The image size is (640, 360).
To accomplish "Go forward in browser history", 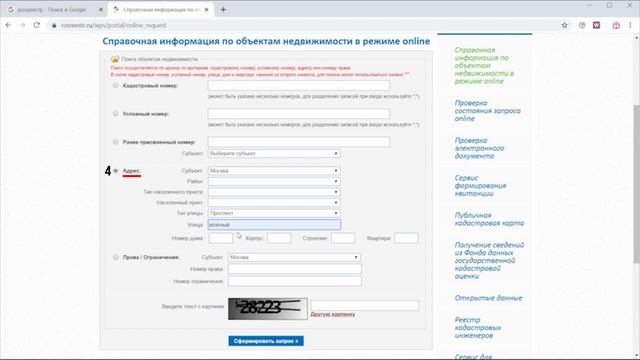I will coord(22,25).
